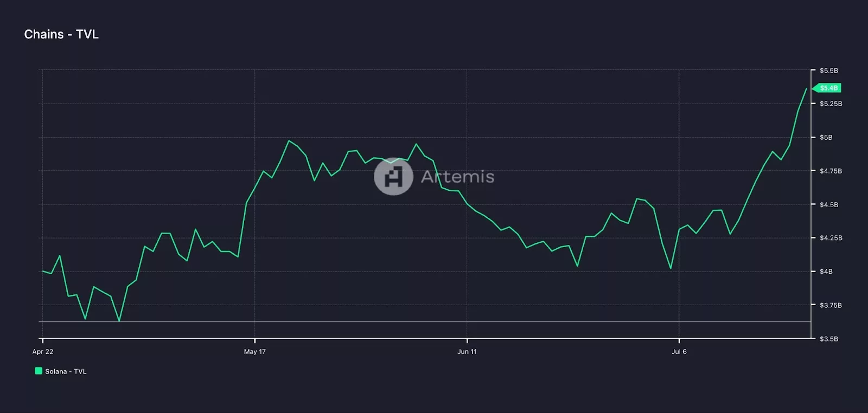Image resolution: width=868 pixels, height=413 pixels.
Task: Click the 'Jul 6' x-axis date label
Action: coord(679,352)
